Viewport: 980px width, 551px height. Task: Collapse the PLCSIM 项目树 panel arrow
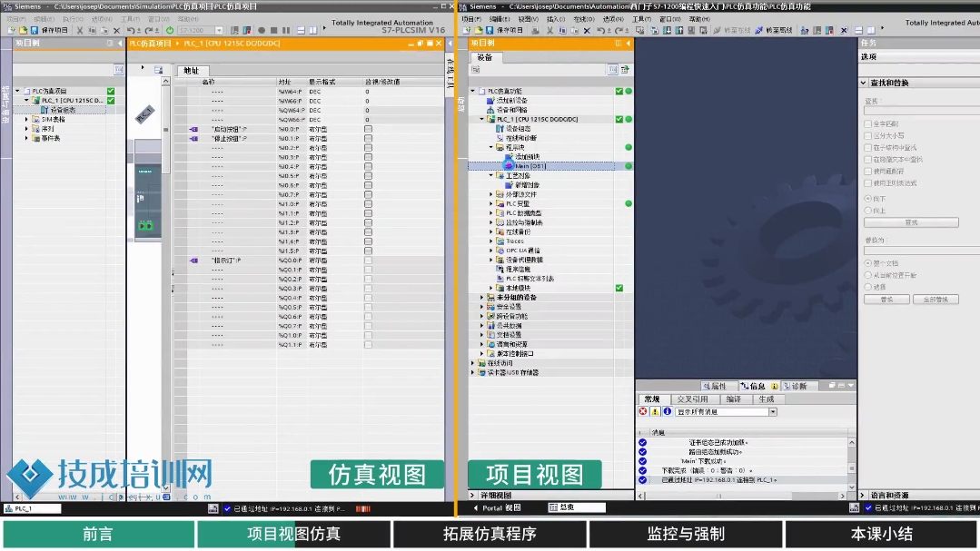pyautogui.click(x=120, y=43)
